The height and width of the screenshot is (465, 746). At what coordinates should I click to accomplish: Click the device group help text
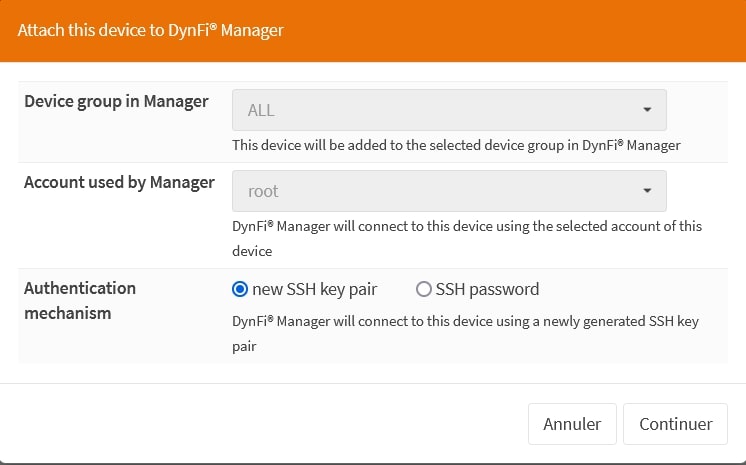coord(456,145)
